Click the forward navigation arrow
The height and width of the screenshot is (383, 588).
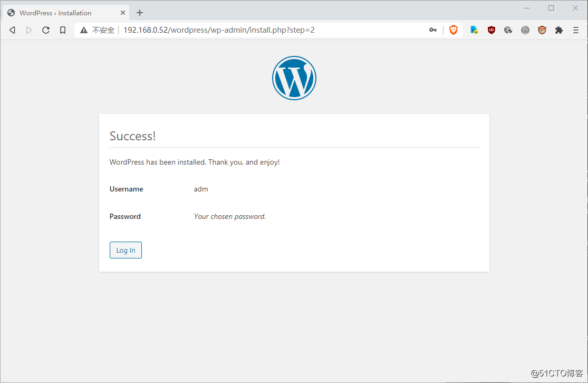click(29, 30)
